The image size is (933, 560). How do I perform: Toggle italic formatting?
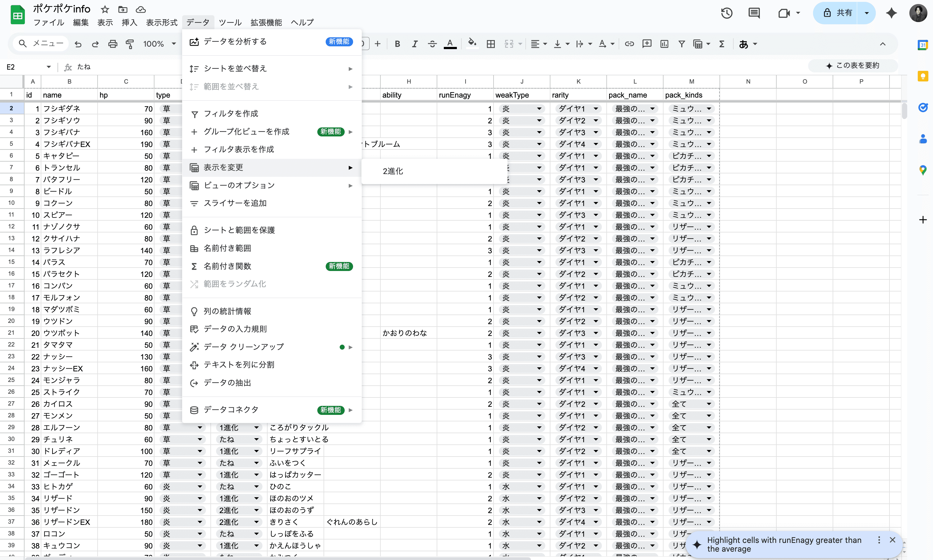click(x=415, y=44)
